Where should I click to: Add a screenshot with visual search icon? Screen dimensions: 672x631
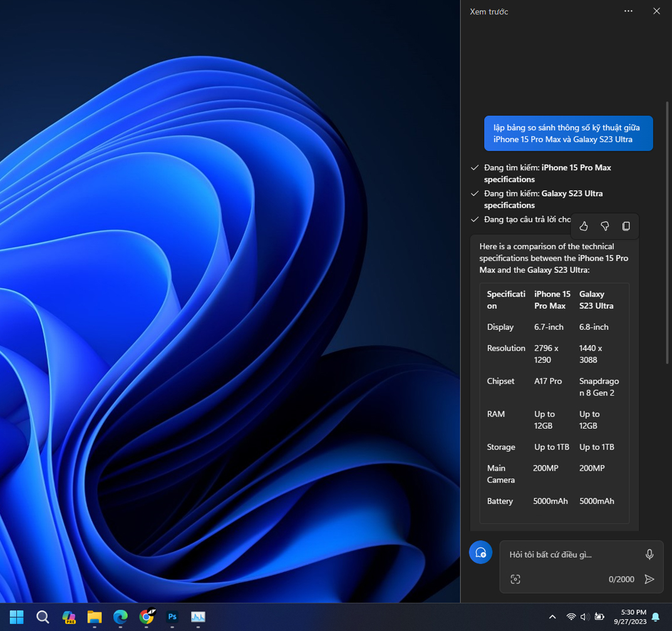(x=515, y=579)
